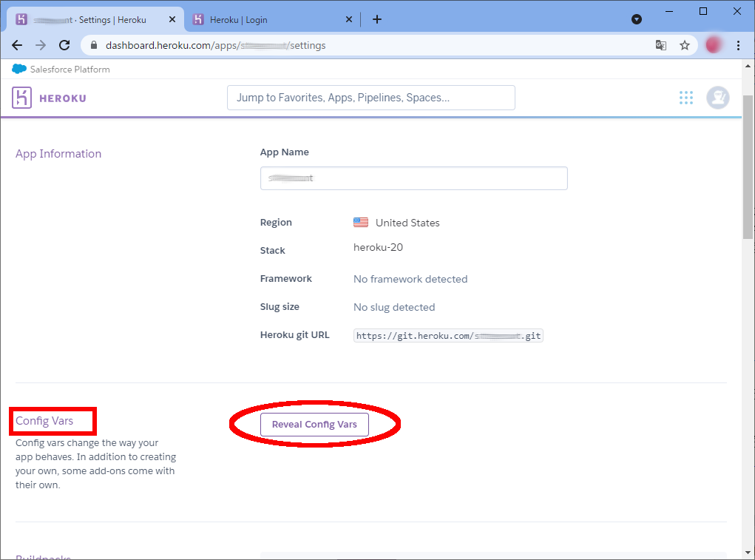Click the browser back arrow

click(x=17, y=45)
